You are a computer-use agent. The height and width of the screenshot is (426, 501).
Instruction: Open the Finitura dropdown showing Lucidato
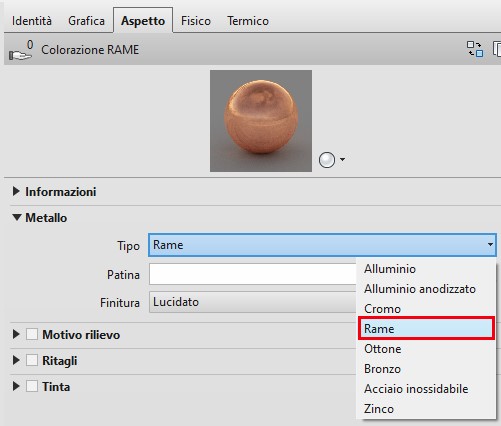point(253,302)
